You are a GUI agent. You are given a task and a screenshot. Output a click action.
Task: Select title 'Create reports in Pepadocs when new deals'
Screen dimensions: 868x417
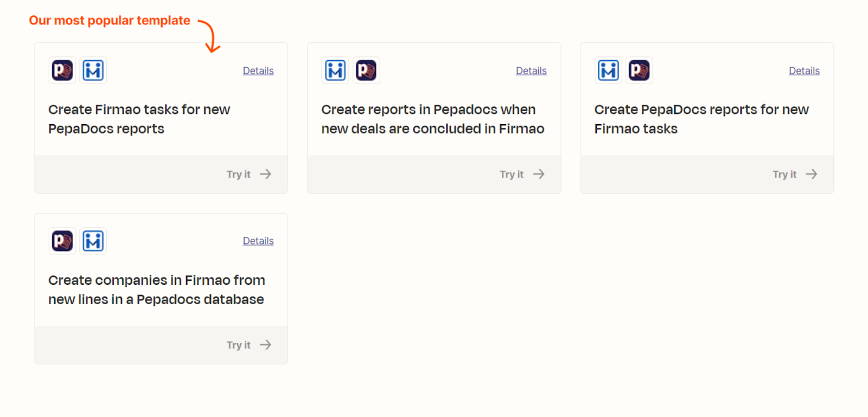pos(432,119)
